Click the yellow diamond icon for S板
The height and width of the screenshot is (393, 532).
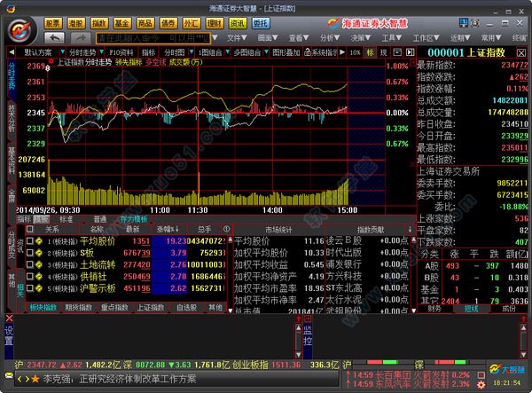(39, 253)
